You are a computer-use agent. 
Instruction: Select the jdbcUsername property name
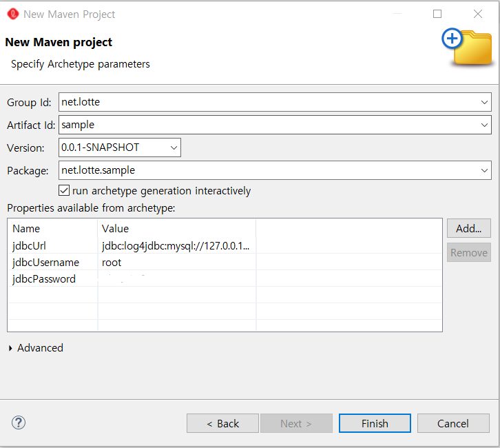(x=45, y=263)
